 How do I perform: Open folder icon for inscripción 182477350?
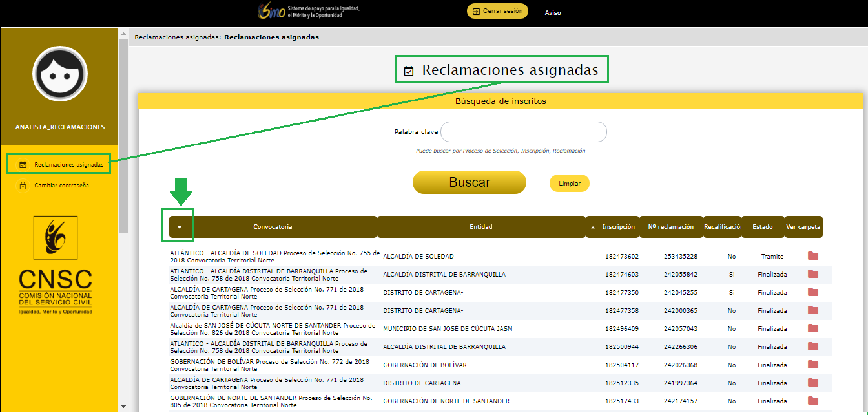pyautogui.click(x=812, y=292)
